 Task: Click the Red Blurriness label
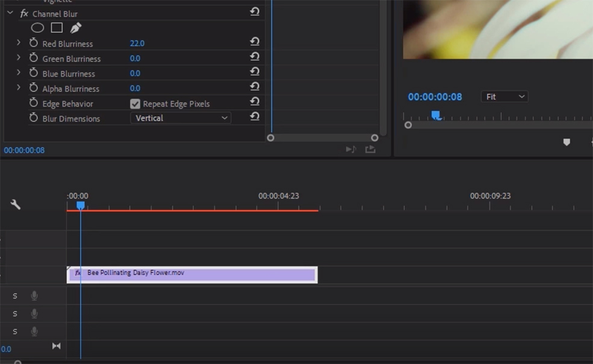coord(67,44)
